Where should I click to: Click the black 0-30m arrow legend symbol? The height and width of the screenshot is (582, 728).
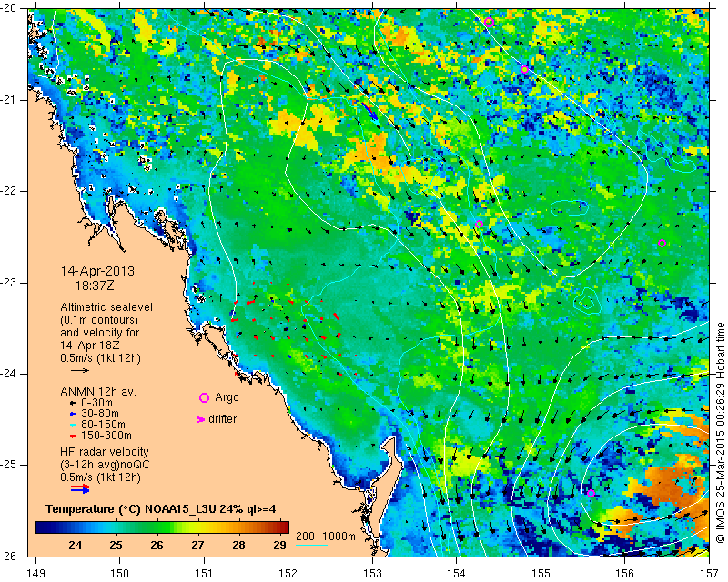(73, 403)
